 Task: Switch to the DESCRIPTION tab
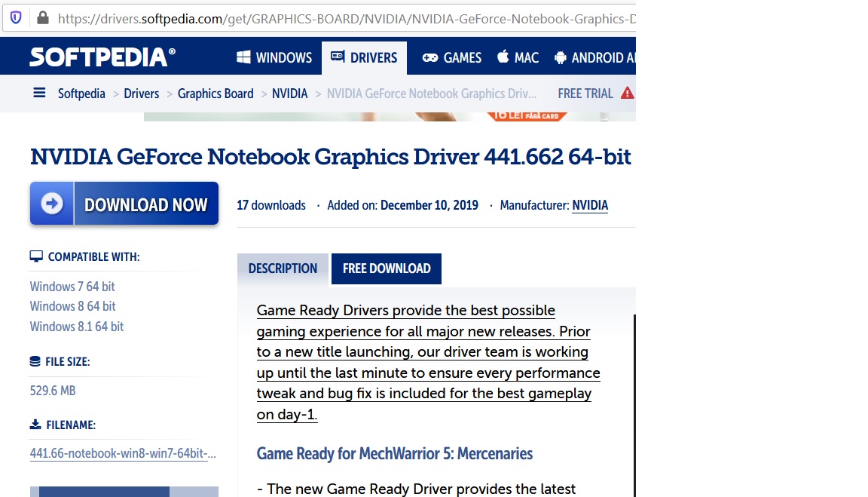click(x=283, y=268)
